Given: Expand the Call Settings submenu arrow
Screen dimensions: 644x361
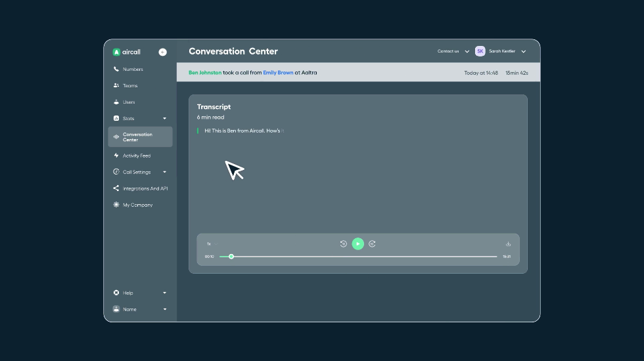Looking at the screenshot, I should (165, 172).
